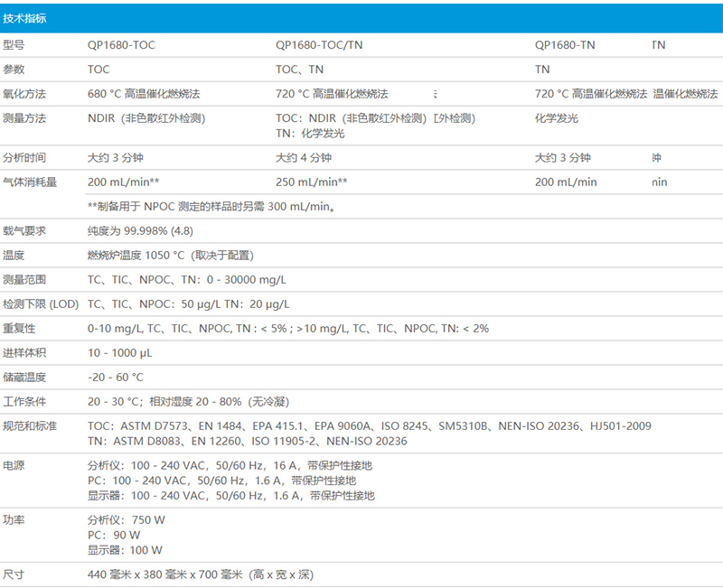The image size is (723, 588).
Task: Click the 技术指标 header title
Action: pyautogui.click(x=24, y=18)
